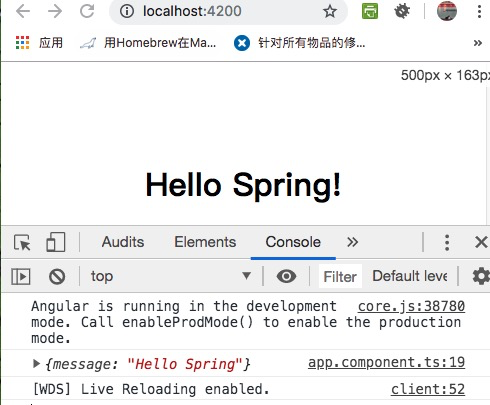The image size is (490, 405).
Task: Bookmark this page with the star icon
Action: [x=330, y=11]
